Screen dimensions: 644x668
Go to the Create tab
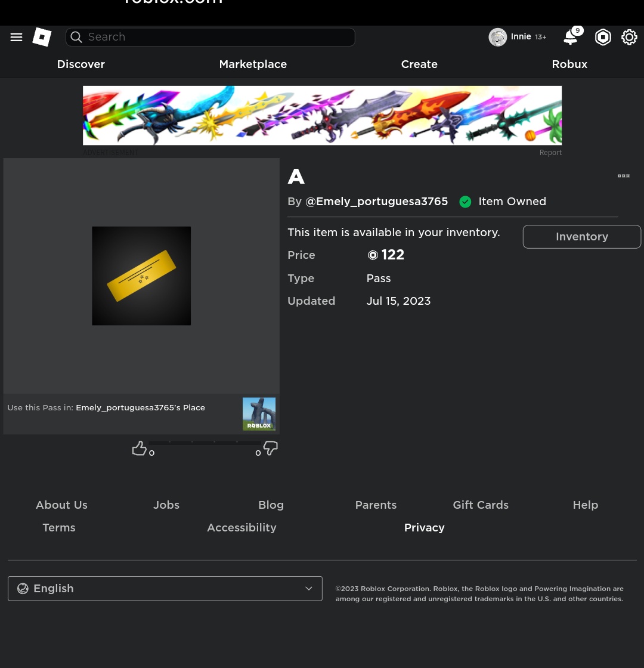pyautogui.click(x=419, y=64)
